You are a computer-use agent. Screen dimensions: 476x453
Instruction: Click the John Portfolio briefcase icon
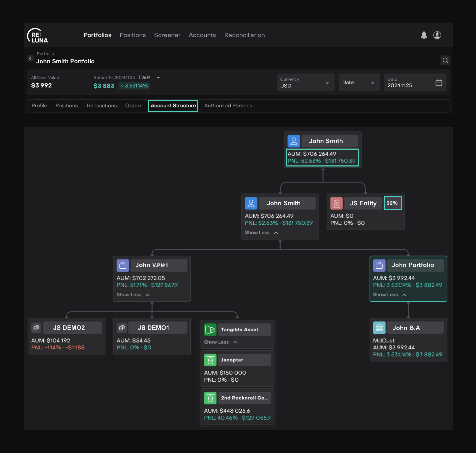[x=379, y=265]
